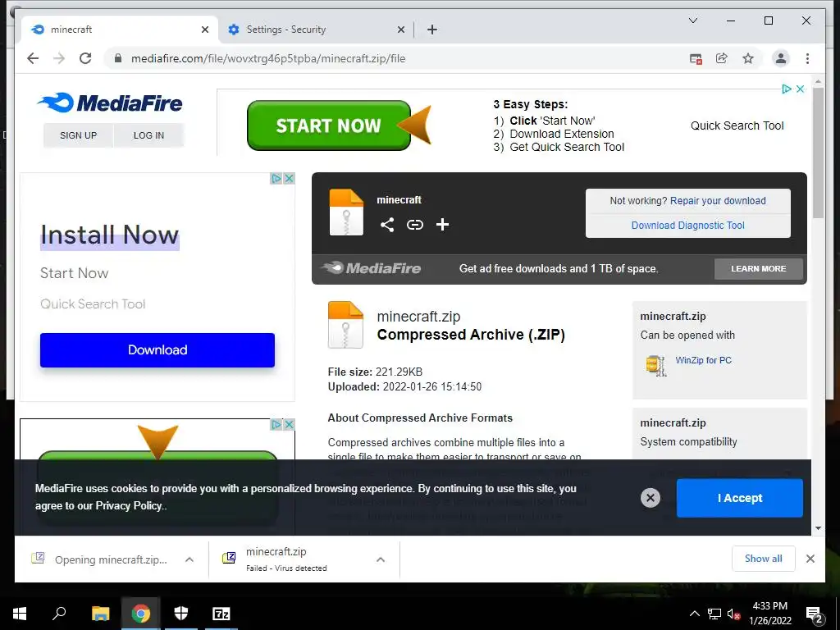Click the address bar URL
The width and height of the screenshot is (840, 630).
[x=268, y=58]
